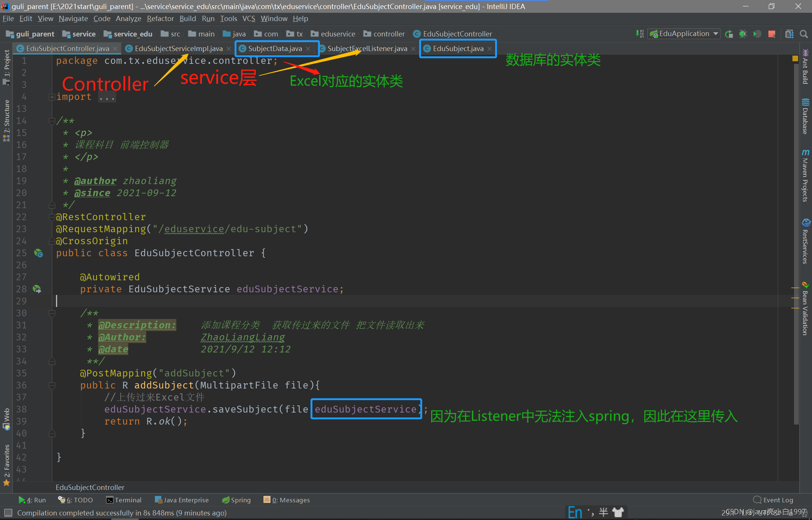The width and height of the screenshot is (812, 520).
Task: Run EduApplication with Coverage icon
Action: click(757, 34)
